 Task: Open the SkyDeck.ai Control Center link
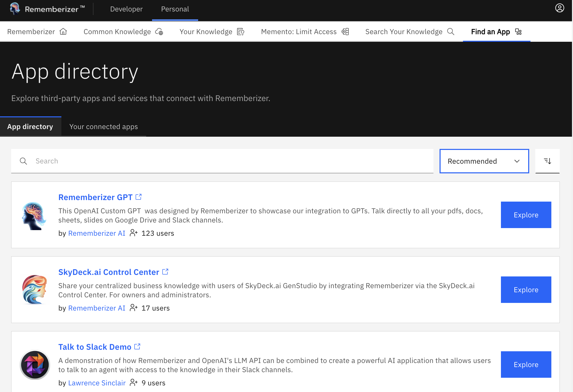point(108,272)
